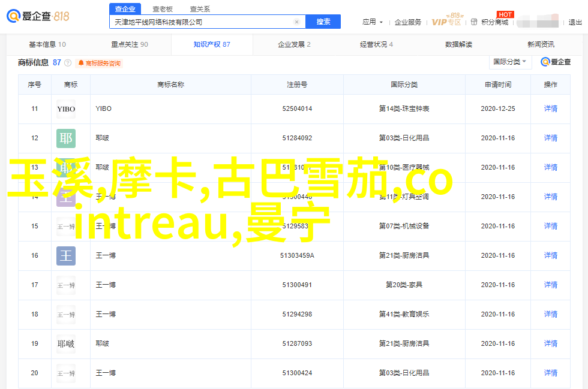This screenshot has height=389, width=588.
Task: Select the 知识产权 87 tab
Action: [212, 44]
